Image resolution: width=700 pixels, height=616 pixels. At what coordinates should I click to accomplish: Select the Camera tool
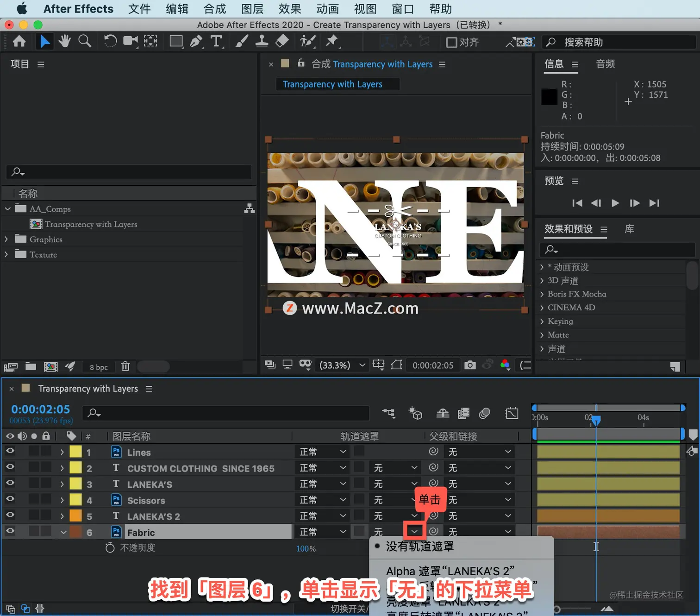tap(131, 41)
